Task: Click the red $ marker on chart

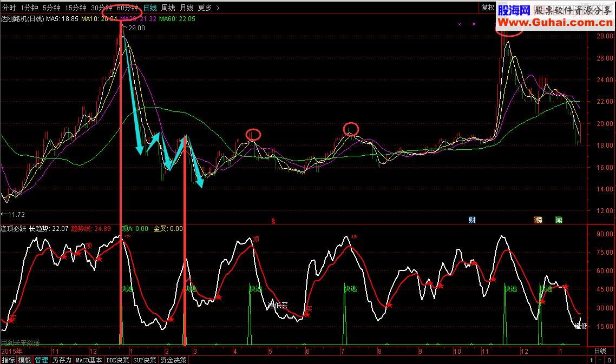Action: coord(273,221)
